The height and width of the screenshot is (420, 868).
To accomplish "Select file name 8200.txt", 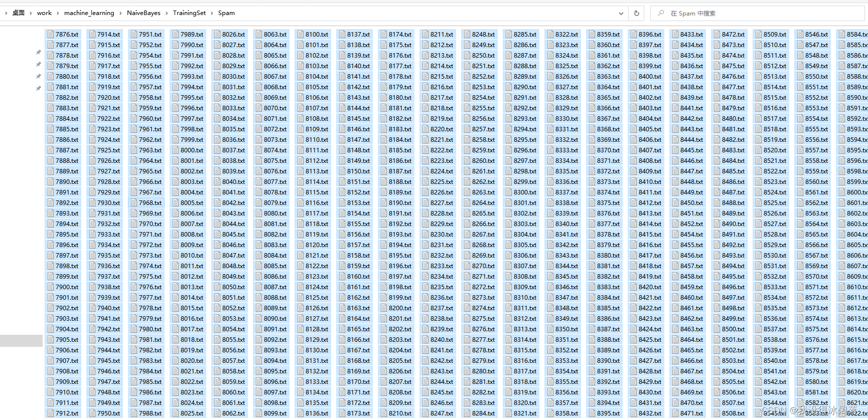I will click(400, 308).
